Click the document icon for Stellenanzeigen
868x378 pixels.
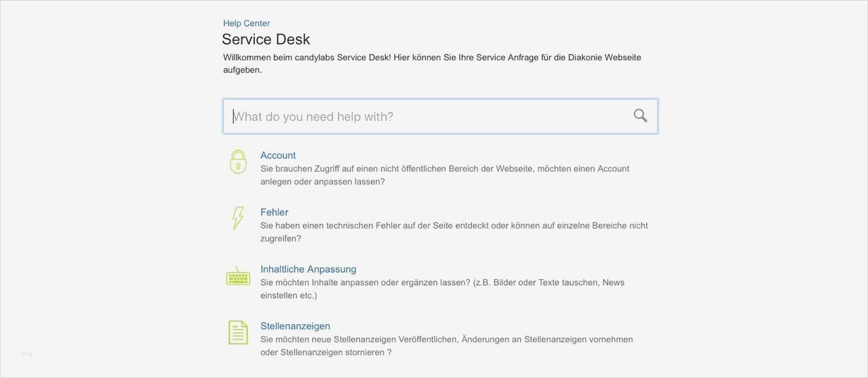238,333
